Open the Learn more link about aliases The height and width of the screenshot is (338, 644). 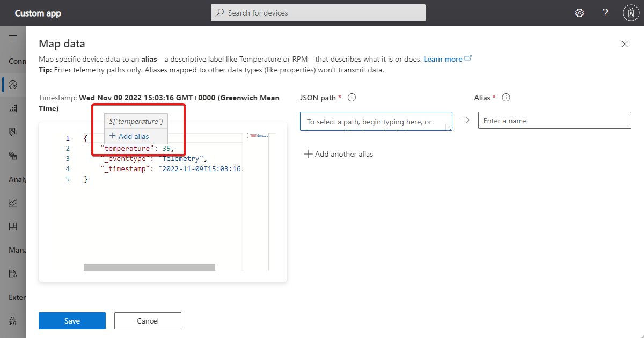(444, 59)
